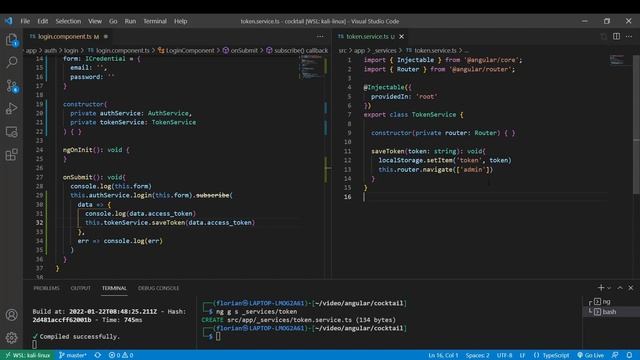Expand the login breadcrumb folder
The width and height of the screenshot is (640, 360).
coord(71,51)
